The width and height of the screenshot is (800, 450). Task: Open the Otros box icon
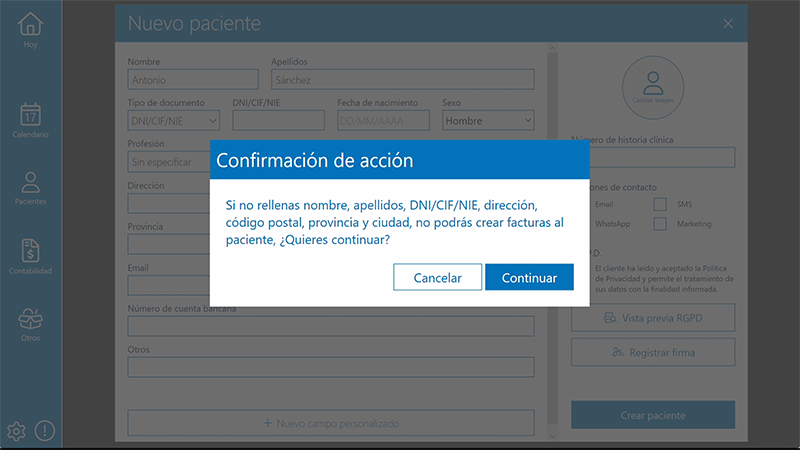click(x=30, y=324)
